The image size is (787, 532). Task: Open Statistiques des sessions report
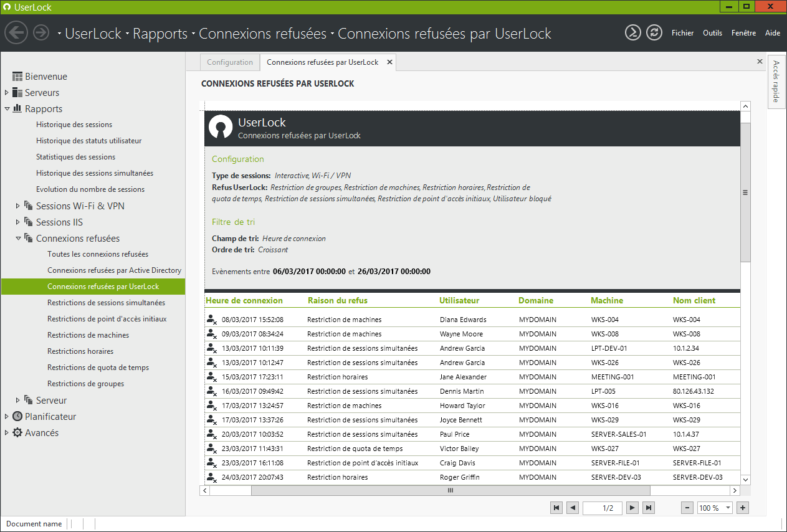(x=75, y=157)
